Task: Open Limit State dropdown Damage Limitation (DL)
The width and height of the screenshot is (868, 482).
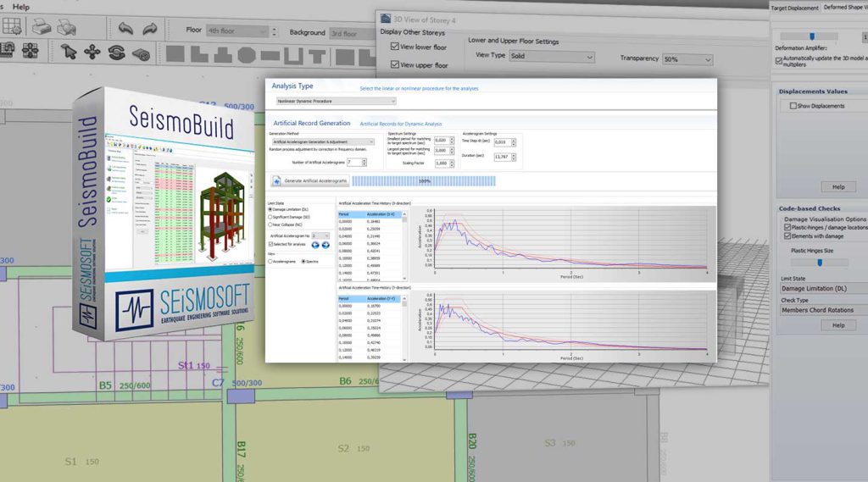Action: point(824,289)
